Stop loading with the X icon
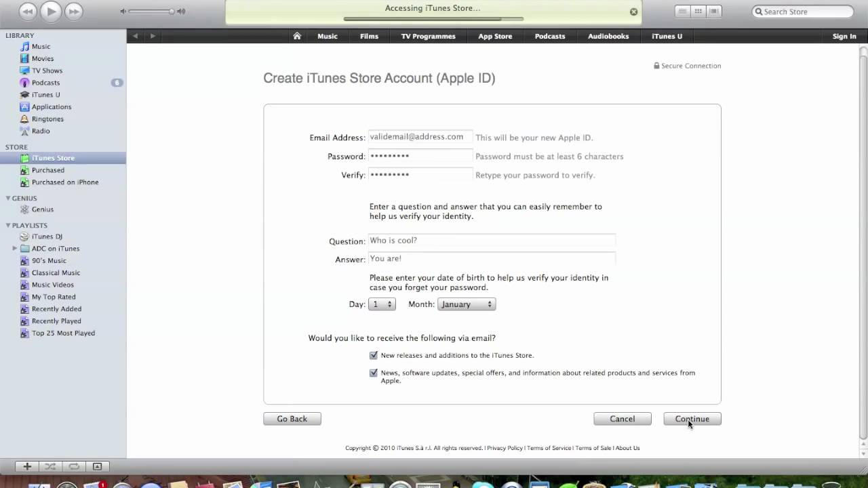Viewport: 868px width, 488px height. [633, 12]
